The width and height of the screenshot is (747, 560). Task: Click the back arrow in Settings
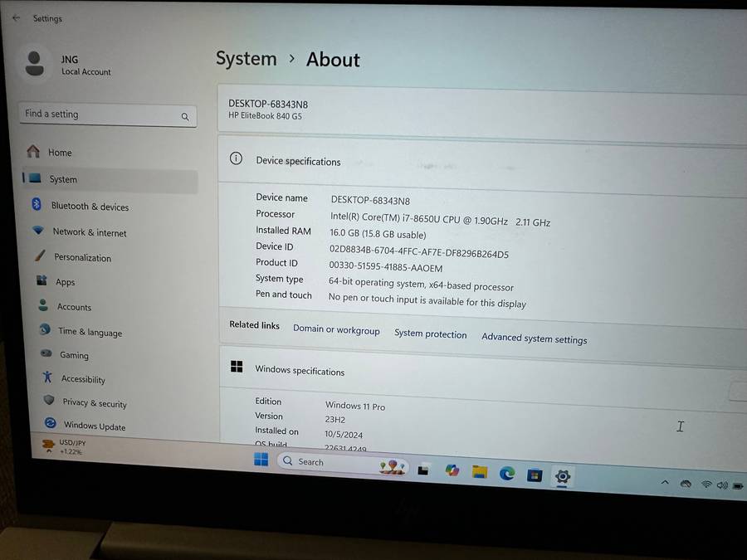(x=16, y=17)
